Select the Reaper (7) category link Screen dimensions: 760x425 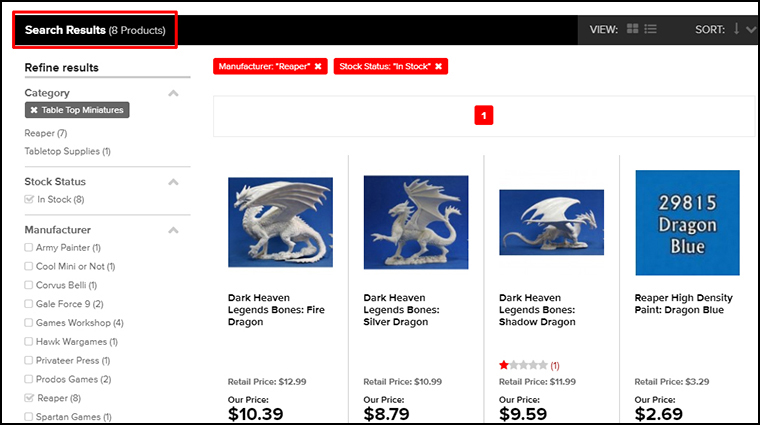[46, 133]
